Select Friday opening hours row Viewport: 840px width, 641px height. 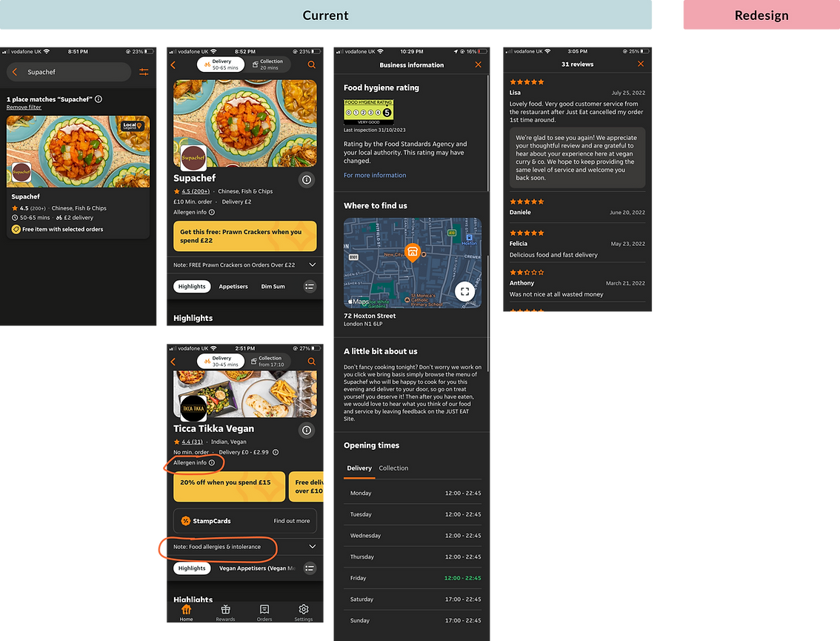(x=413, y=578)
